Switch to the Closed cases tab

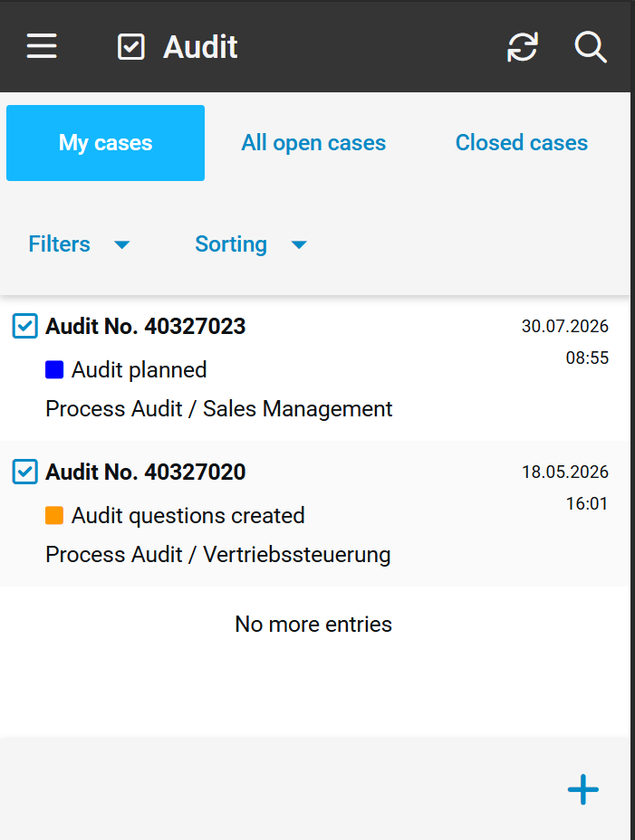click(x=521, y=142)
